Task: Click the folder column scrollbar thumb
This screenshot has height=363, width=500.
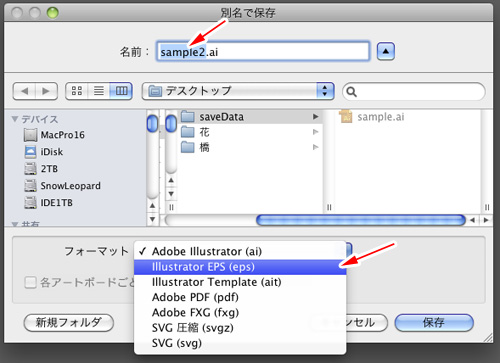Action: coord(171,123)
